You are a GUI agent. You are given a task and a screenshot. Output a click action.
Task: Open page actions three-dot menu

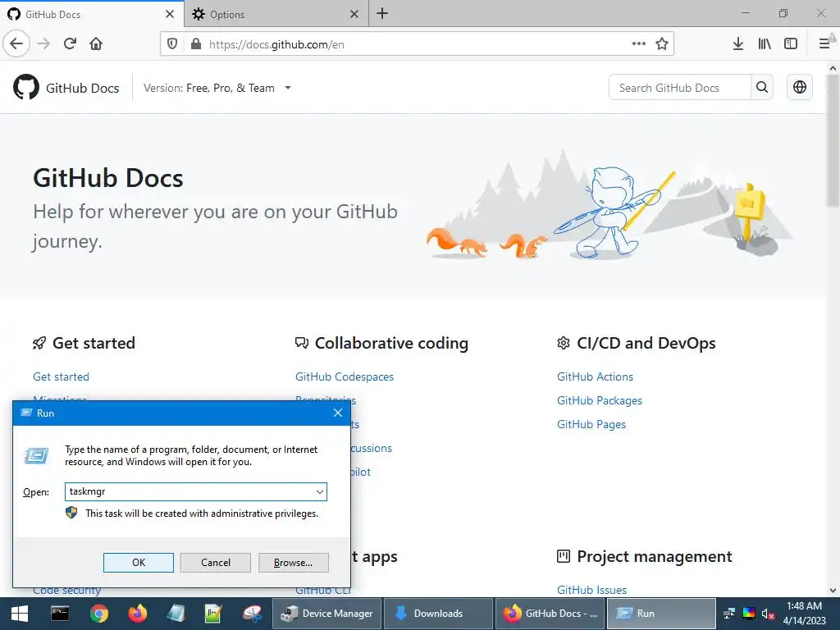click(638, 43)
